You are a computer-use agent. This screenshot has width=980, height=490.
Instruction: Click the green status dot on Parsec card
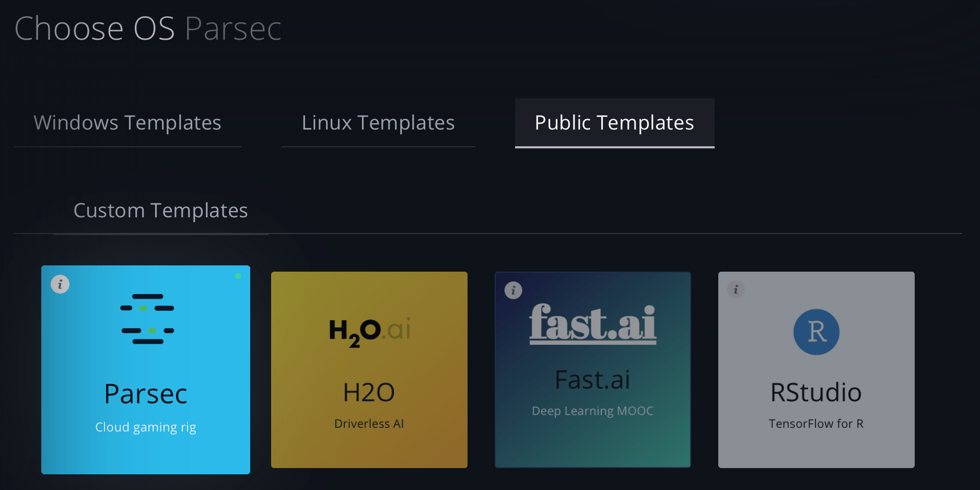pyautogui.click(x=238, y=276)
